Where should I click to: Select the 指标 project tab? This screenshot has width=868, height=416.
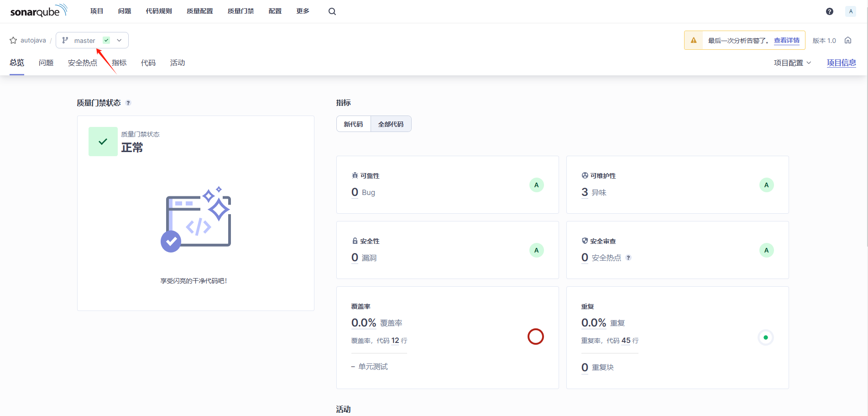(119, 63)
